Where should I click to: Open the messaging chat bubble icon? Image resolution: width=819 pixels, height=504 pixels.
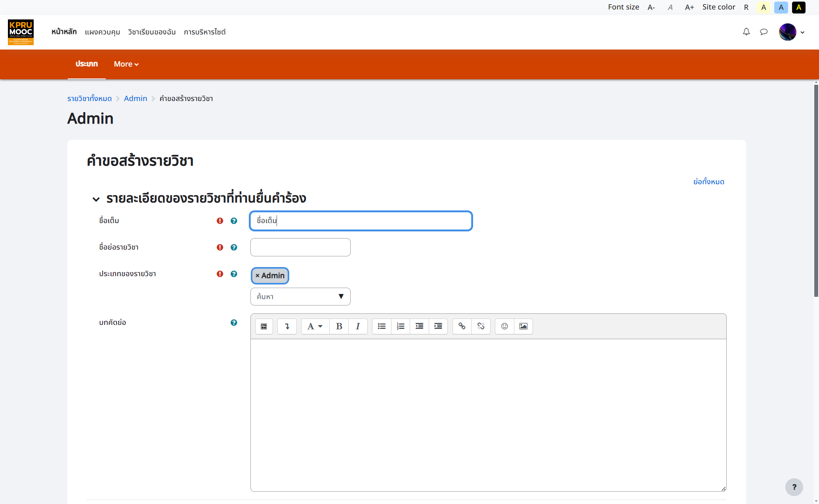tap(764, 32)
